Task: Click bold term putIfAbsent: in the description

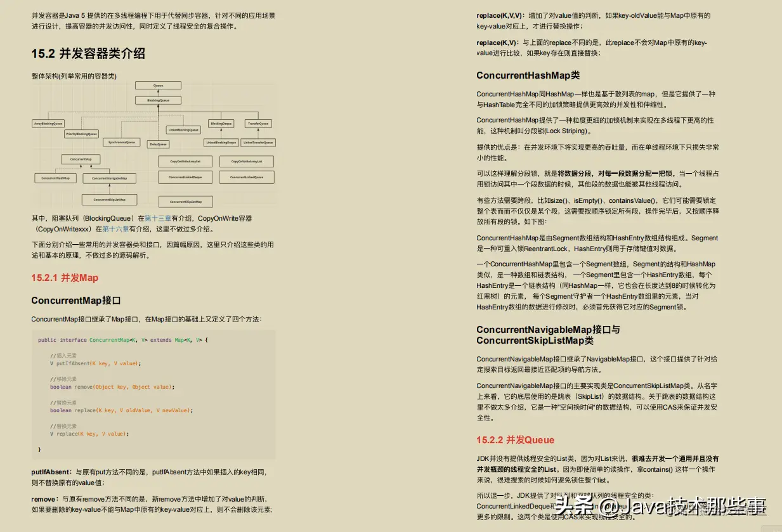Action: click(53, 472)
